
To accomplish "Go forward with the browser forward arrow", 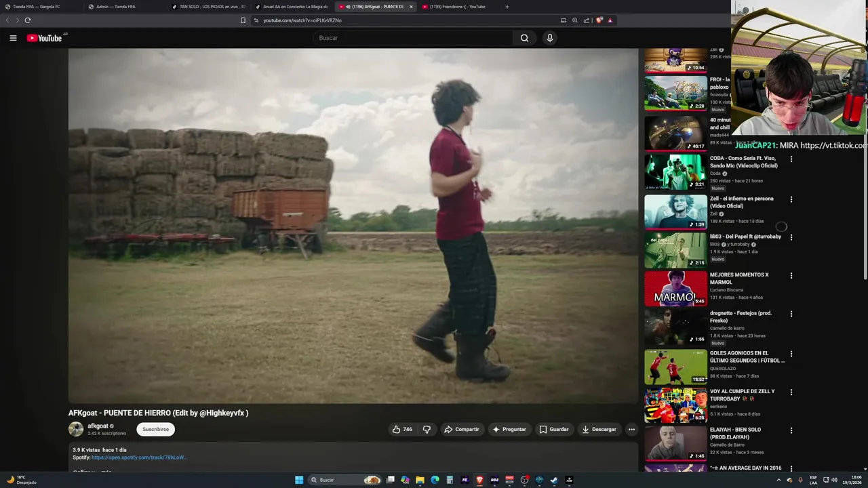I will [17, 20].
